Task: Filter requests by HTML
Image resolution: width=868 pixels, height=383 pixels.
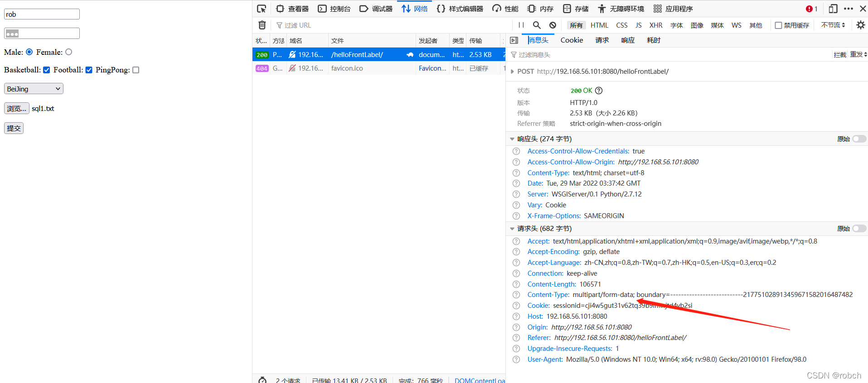Action: pos(599,25)
